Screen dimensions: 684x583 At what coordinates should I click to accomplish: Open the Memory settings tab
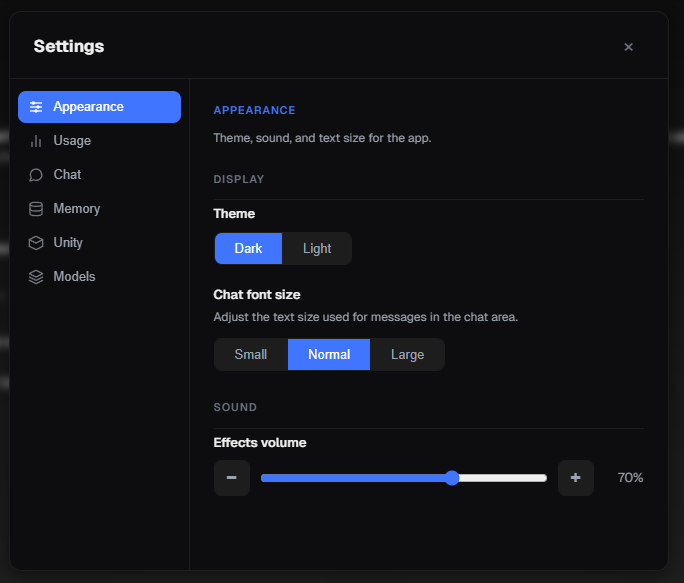99,209
